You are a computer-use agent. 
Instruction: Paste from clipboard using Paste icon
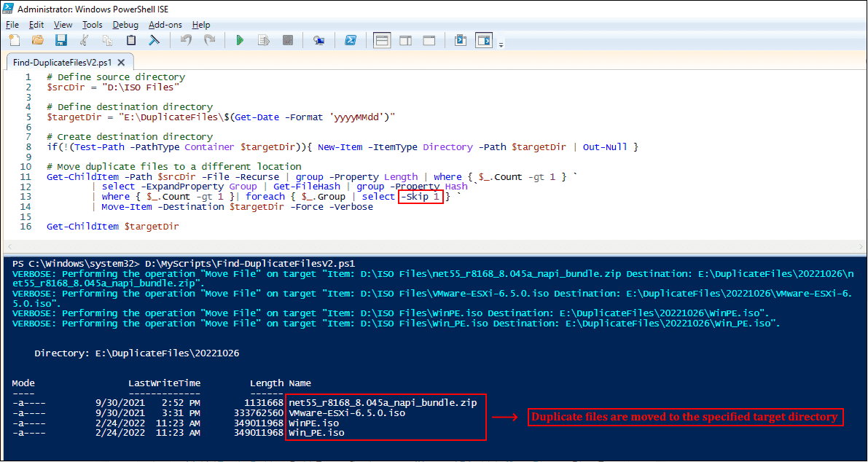[131, 40]
